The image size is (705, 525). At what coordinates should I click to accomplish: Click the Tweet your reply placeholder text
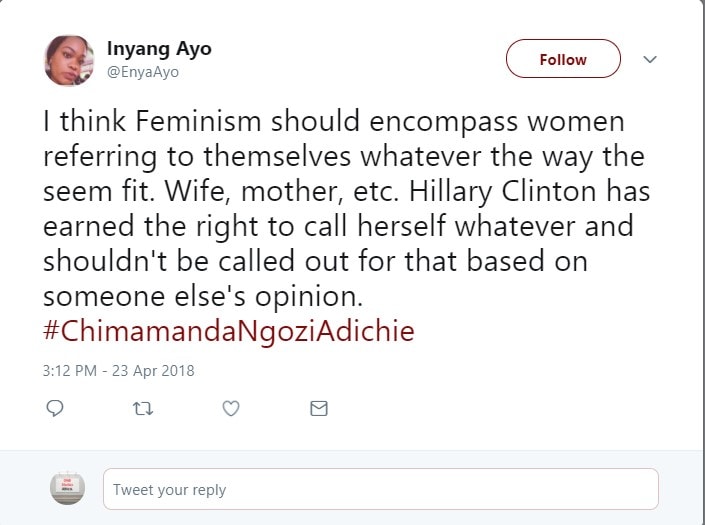(170, 489)
